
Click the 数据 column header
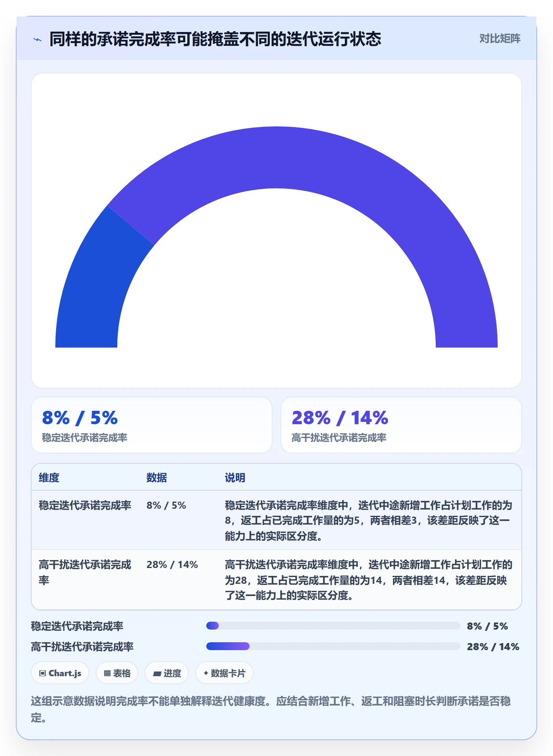click(x=157, y=478)
